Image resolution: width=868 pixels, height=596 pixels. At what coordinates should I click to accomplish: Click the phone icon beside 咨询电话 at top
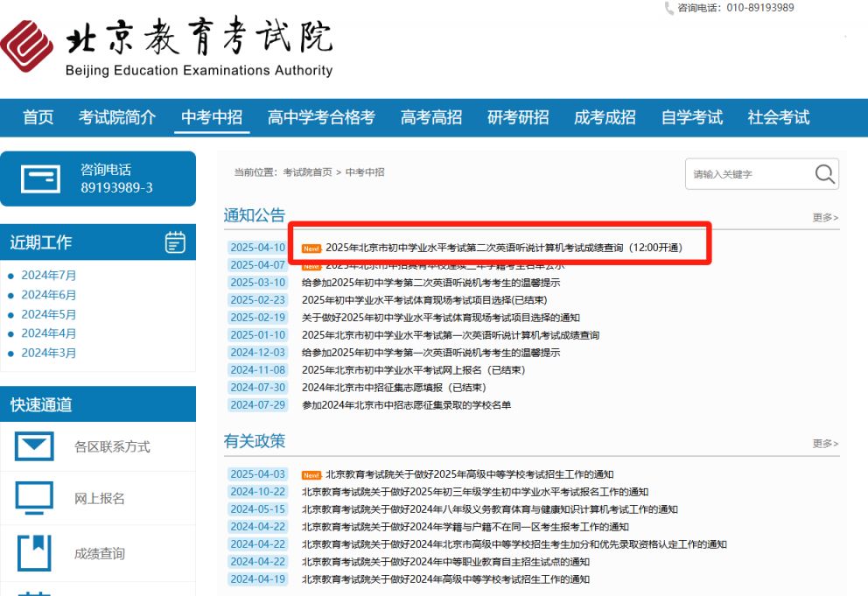[x=668, y=8]
